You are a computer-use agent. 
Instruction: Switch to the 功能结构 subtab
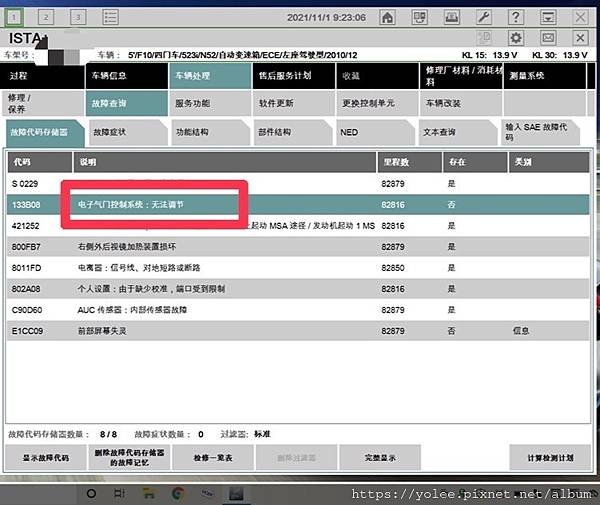tap(210, 132)
